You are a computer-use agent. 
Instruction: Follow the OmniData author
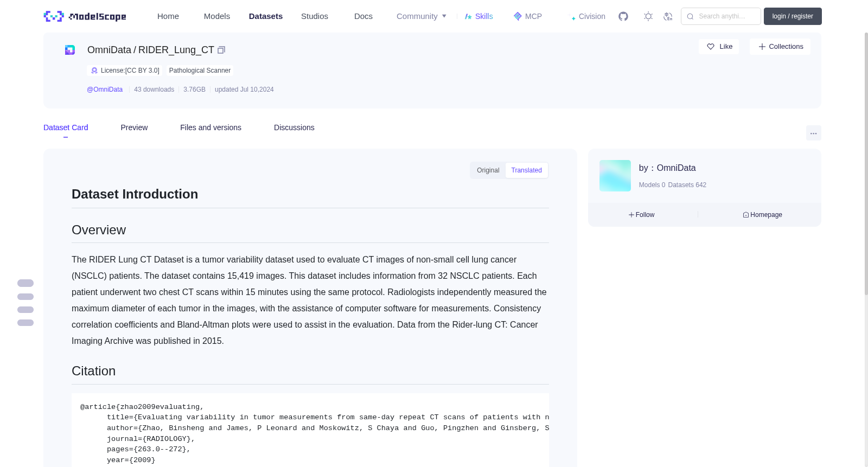642,215
